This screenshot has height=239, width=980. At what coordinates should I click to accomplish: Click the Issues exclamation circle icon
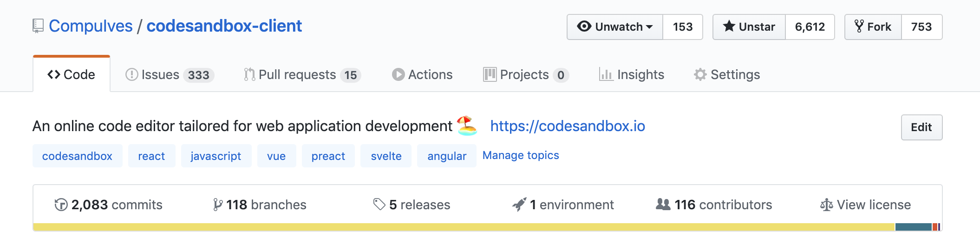[132, 74]
